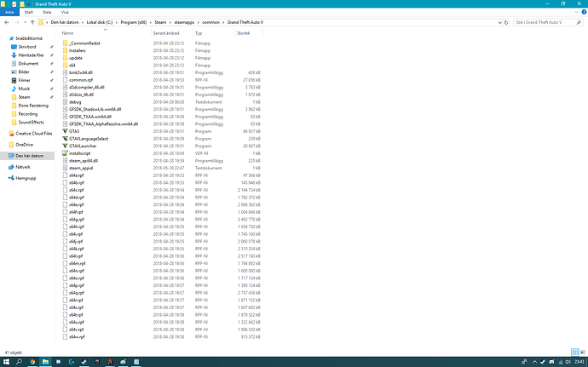Screen dimensions: 588x367
Task: Expand the ribbon with the chevron
Action: click(576, 13)
